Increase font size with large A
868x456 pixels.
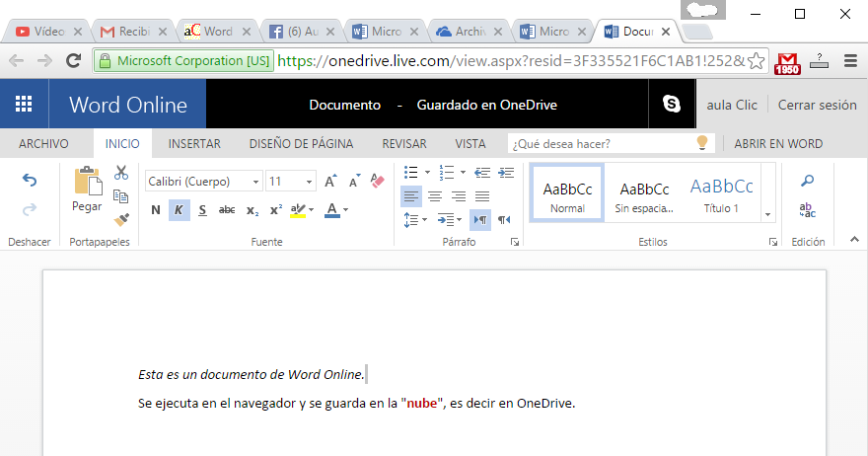coord(330,182)
